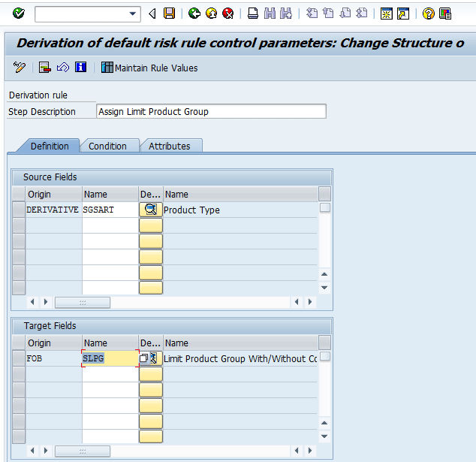Go back with the green Back arrow
The image size is (476, 462).
[194, 14]
